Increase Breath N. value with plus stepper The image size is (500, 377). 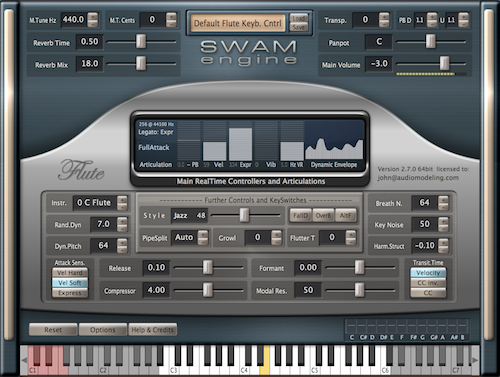click(443, 199)
